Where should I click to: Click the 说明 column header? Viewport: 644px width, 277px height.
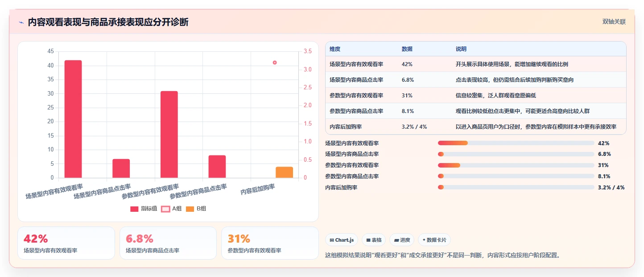461,49
